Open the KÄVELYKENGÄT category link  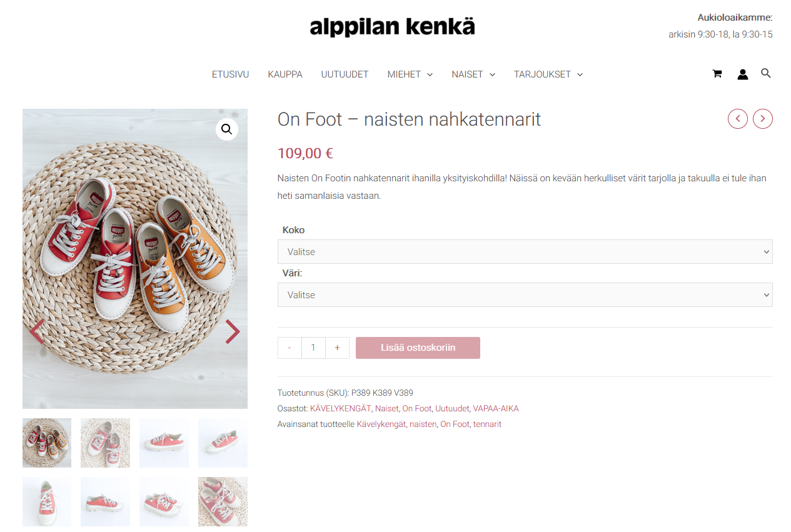(x=340, y=408)
